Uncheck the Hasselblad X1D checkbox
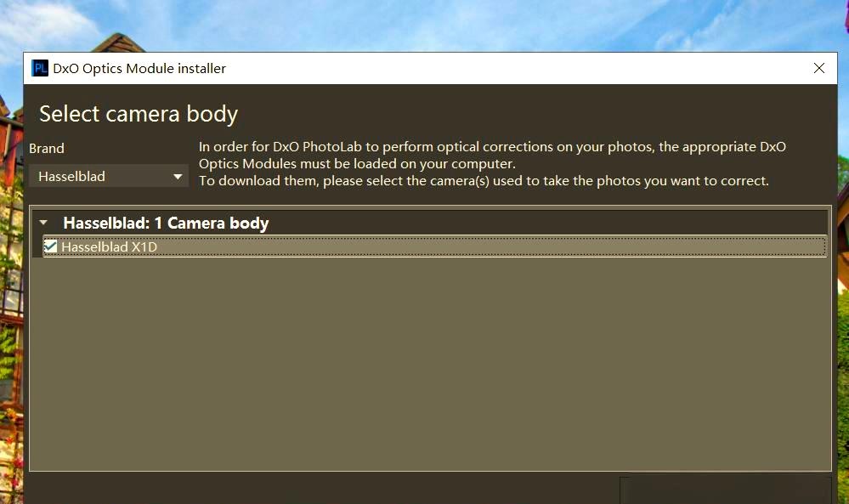The image size is (849, 504). coord(50,246)
